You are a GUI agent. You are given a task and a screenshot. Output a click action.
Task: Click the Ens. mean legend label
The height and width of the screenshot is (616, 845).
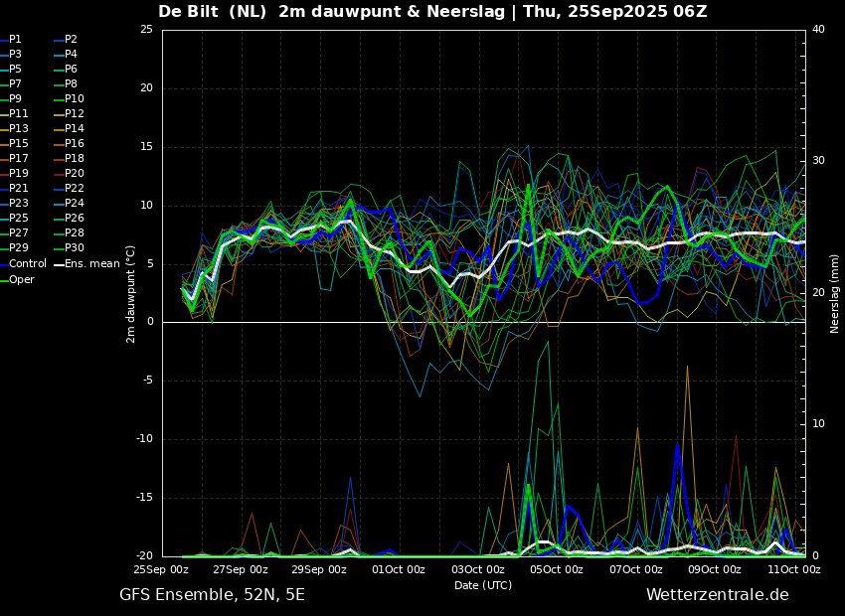[x=91, y=264]
